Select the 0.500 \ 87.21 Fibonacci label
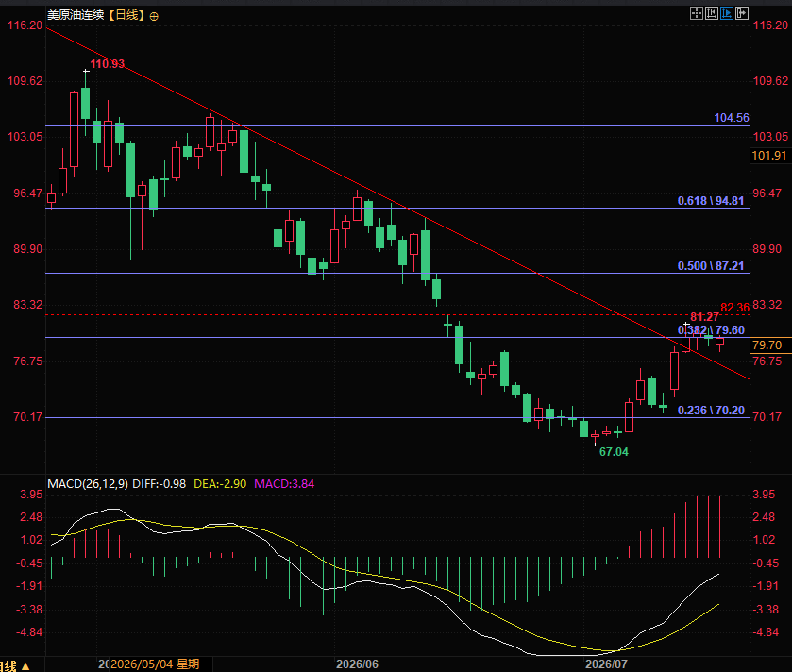The image size is (792, 672). point(711,265)
